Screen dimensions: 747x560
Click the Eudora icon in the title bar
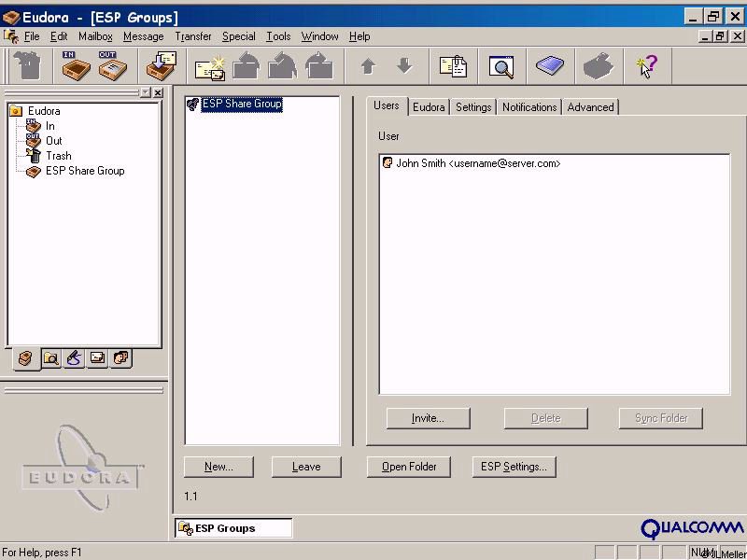click(x=11, y=18)
